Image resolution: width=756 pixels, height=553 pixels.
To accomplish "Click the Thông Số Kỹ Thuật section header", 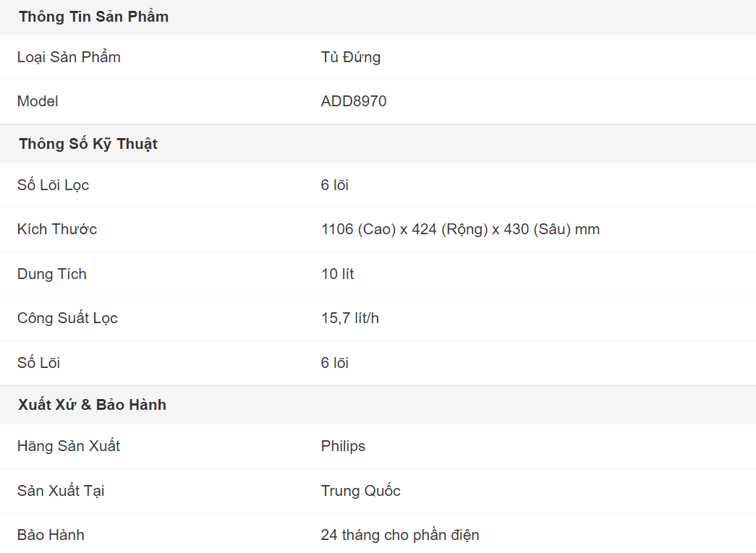I will pos(88,144).
